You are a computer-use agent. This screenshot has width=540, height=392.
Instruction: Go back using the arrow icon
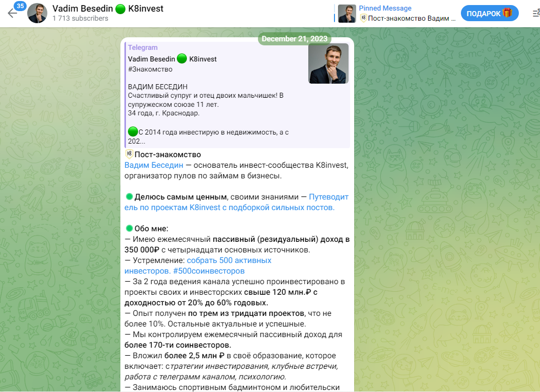[13, 14]
